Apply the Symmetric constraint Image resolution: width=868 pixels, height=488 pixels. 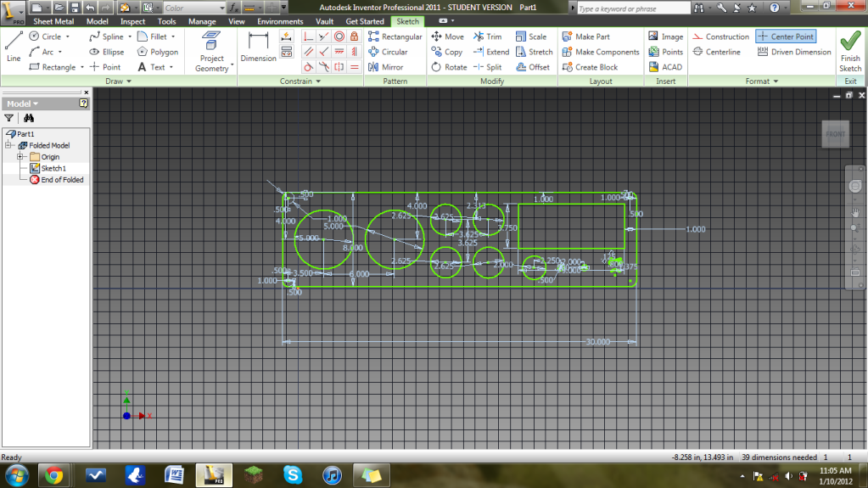tap(339, 67)
